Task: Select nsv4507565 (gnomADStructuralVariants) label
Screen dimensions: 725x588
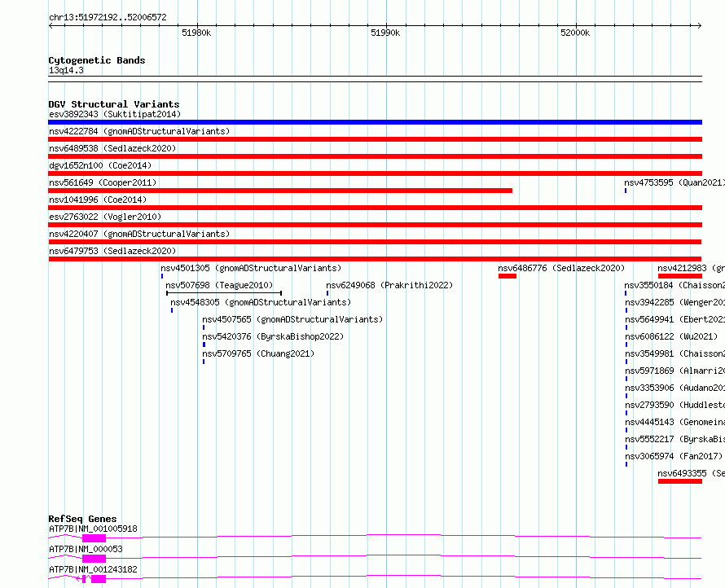Action: (x=292, y=319)
